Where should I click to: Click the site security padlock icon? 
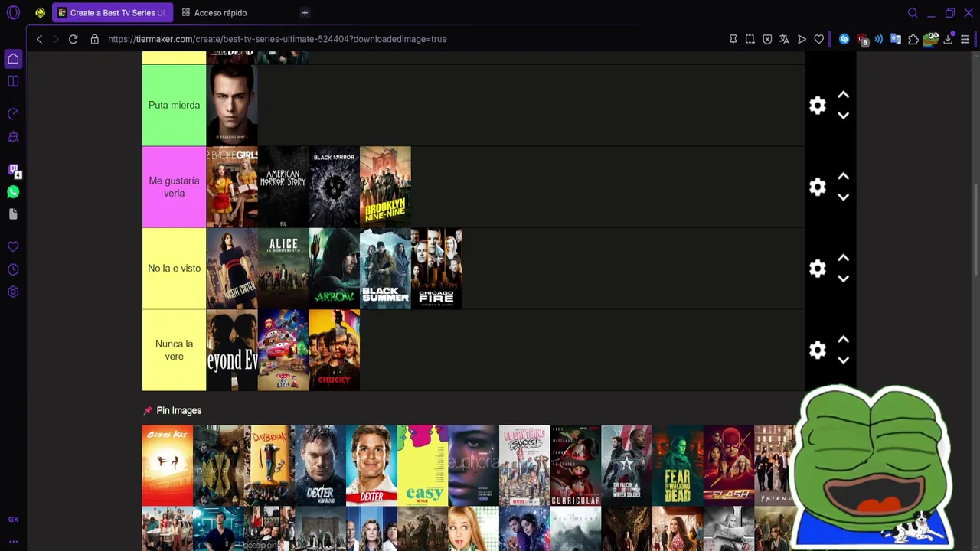coord(95,39)
